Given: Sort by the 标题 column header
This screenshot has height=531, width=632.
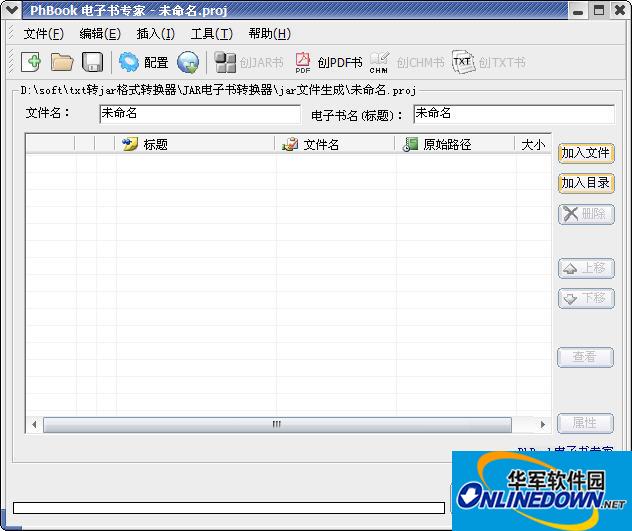Looking at the screenshot, I should [x=195, y=144].
